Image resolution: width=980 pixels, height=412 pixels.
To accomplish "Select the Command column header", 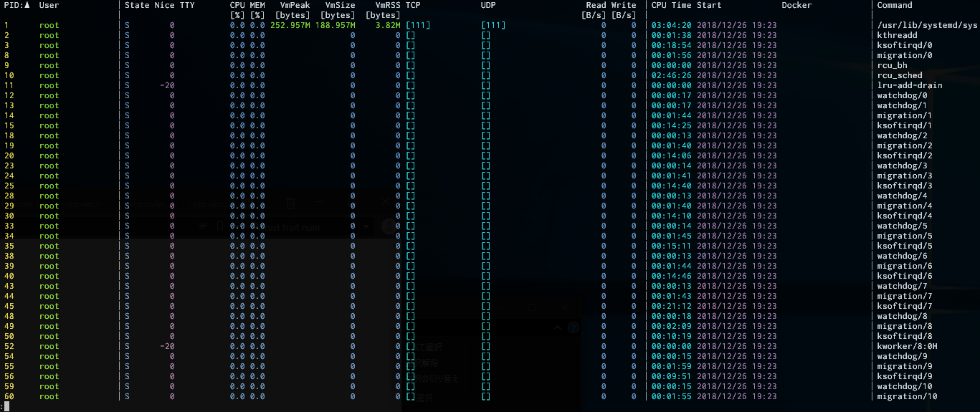I will (x=895, y=6).
